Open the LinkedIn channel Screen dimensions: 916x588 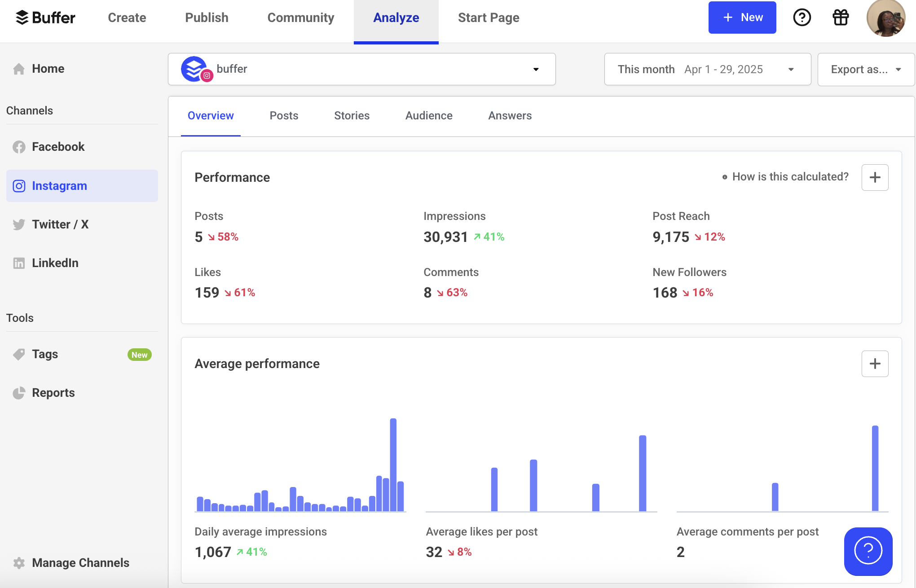point(19,263)
